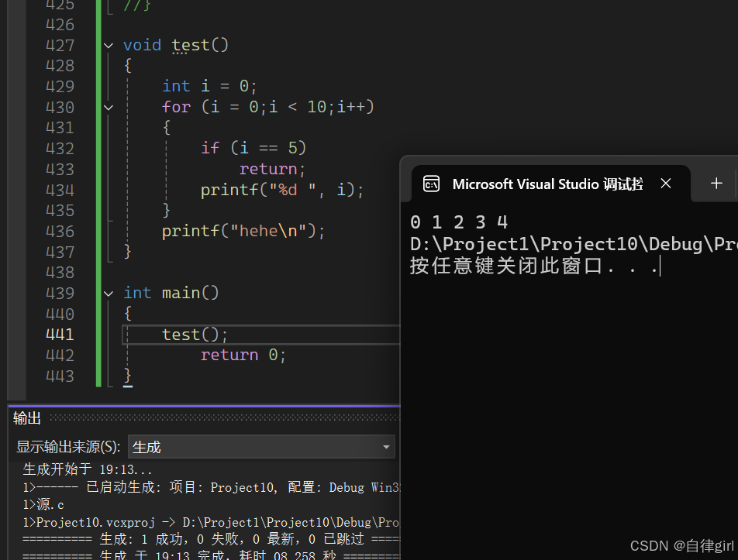Screen dimensions: 738x560
Task: Click the 输出 panel title
Action: tap(27, 417)
